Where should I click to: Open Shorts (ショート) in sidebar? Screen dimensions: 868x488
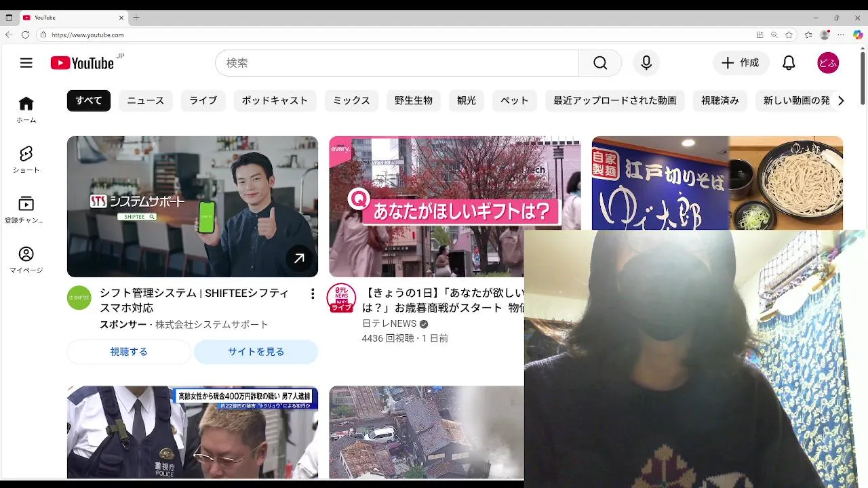tap(26, 159)
